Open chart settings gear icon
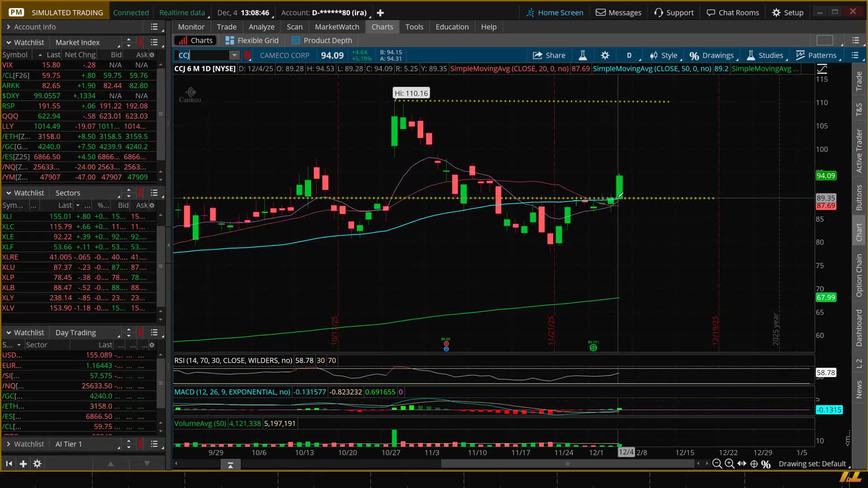This screenshot has height=488, width=868. pos(605,55)
